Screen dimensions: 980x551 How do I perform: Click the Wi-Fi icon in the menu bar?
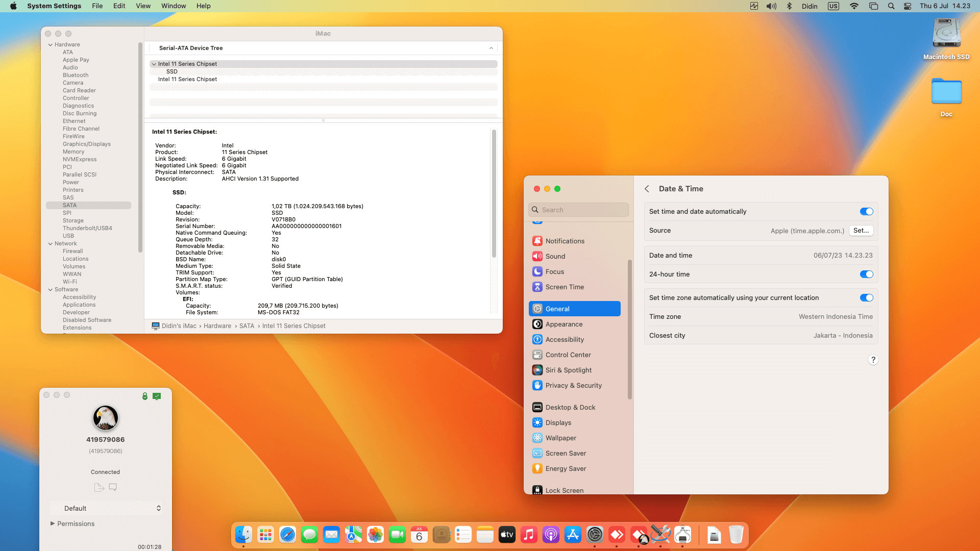(x=853, y=6)
